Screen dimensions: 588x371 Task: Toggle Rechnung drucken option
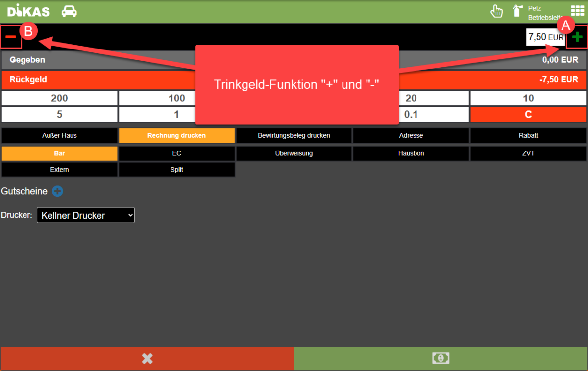click(x=176, y=135)
